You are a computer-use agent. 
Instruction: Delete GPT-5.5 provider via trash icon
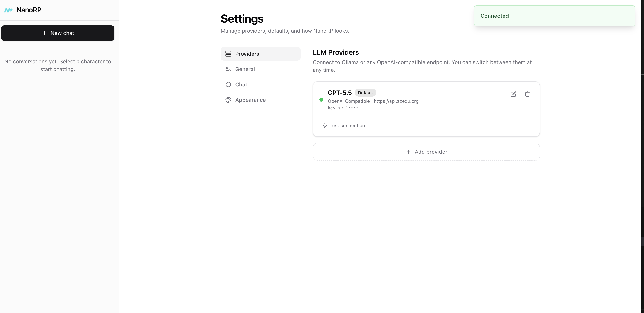click(527, 94)
